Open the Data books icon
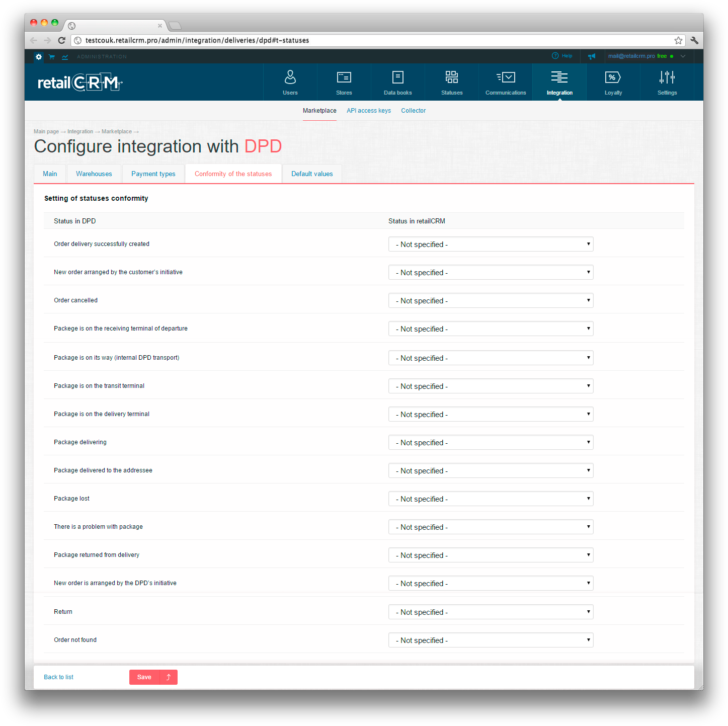The width and height of the screenshot is (728, 726). point(397,77)
